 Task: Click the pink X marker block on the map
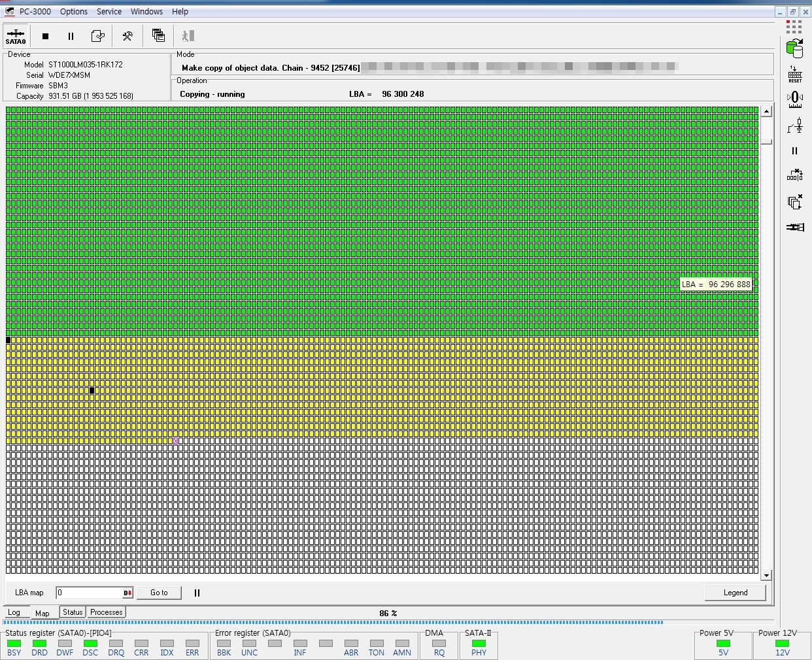175,442
